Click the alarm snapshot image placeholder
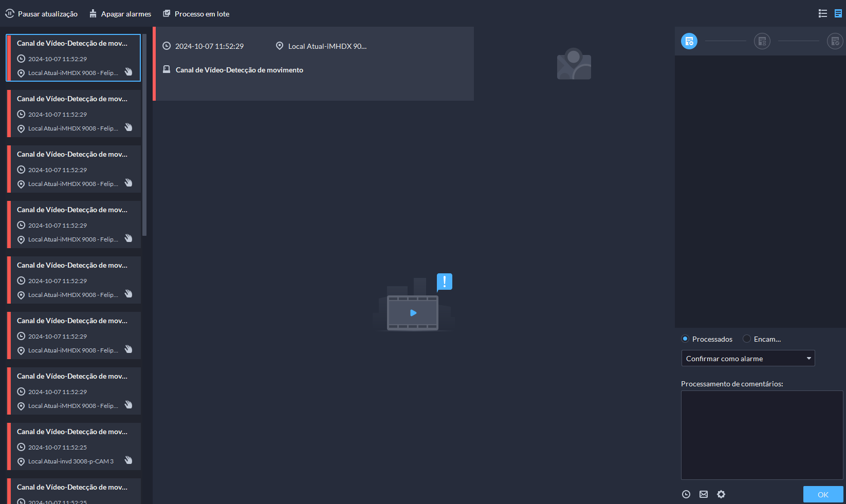This screenshot has height=504, width=846. tap(574, 64)
